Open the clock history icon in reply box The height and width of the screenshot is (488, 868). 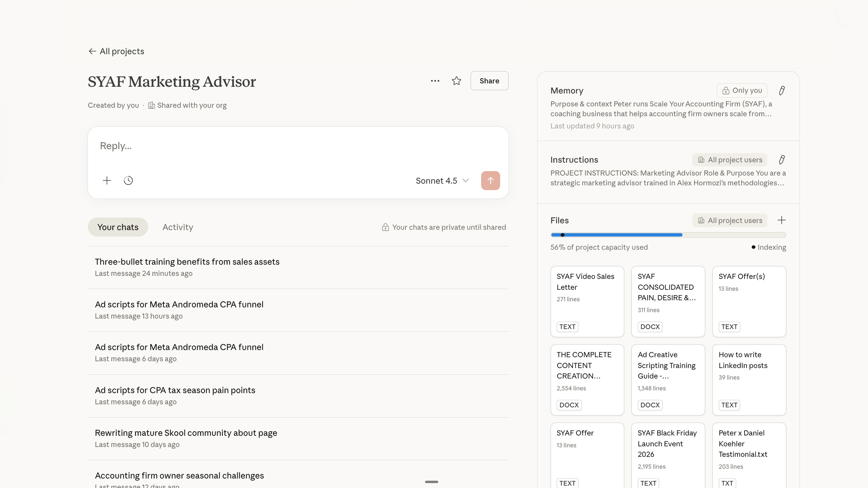coord(128,181)
